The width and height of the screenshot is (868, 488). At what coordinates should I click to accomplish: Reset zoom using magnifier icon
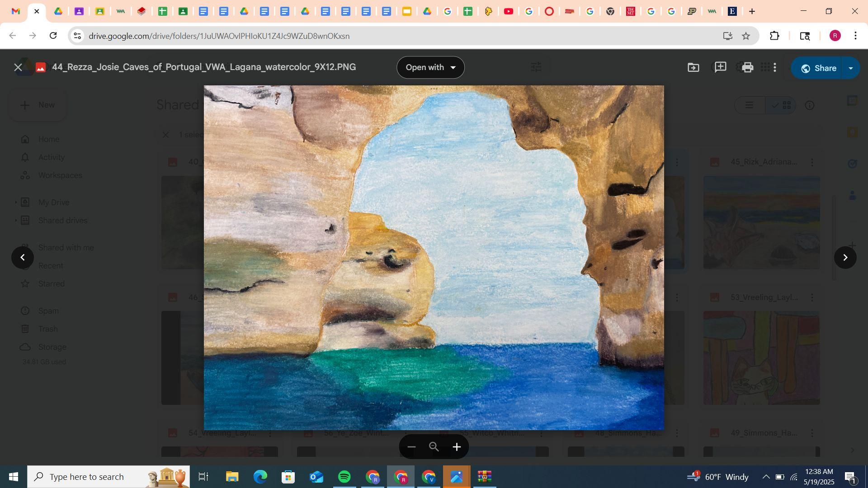pyautogui.click(x=434, y=447)
